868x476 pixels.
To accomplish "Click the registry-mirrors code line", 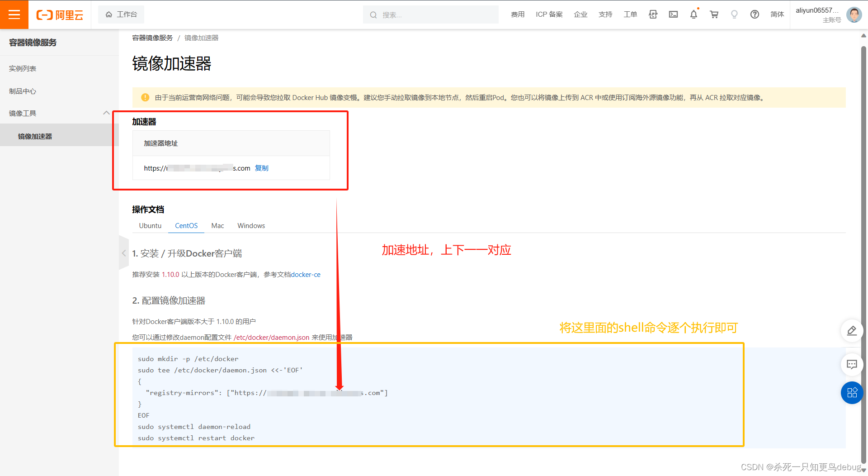I will (x=267, y=393).
